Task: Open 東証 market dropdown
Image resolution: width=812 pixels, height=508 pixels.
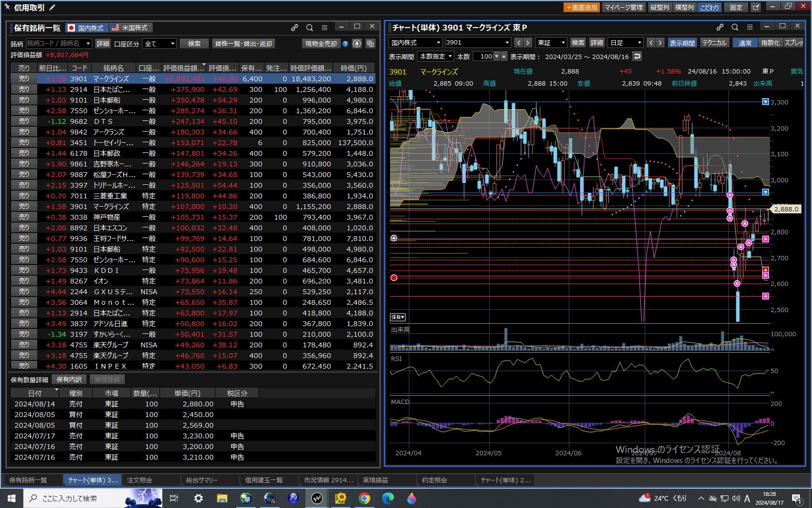Action: point(551,43)
